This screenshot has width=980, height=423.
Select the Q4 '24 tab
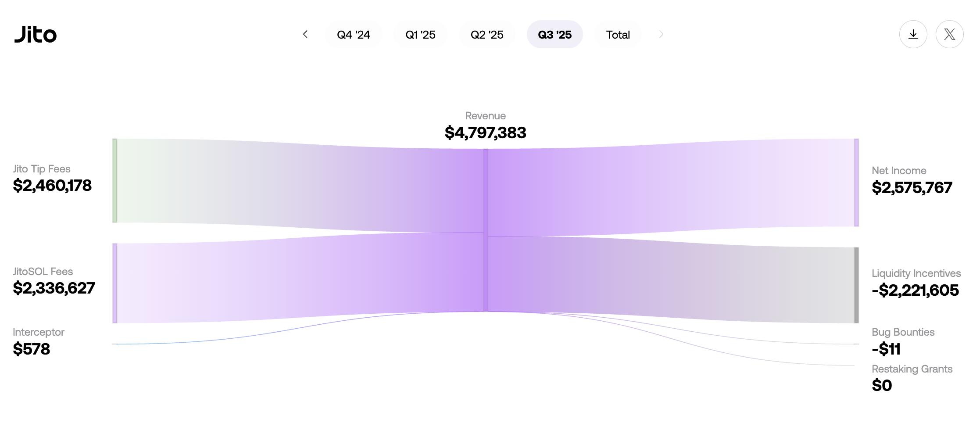354,35
